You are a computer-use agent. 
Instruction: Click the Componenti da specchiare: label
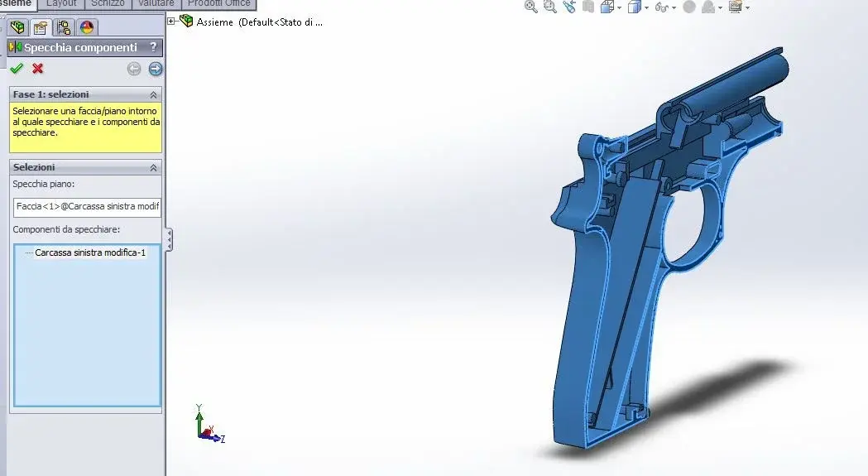click(x=66, y=229)
